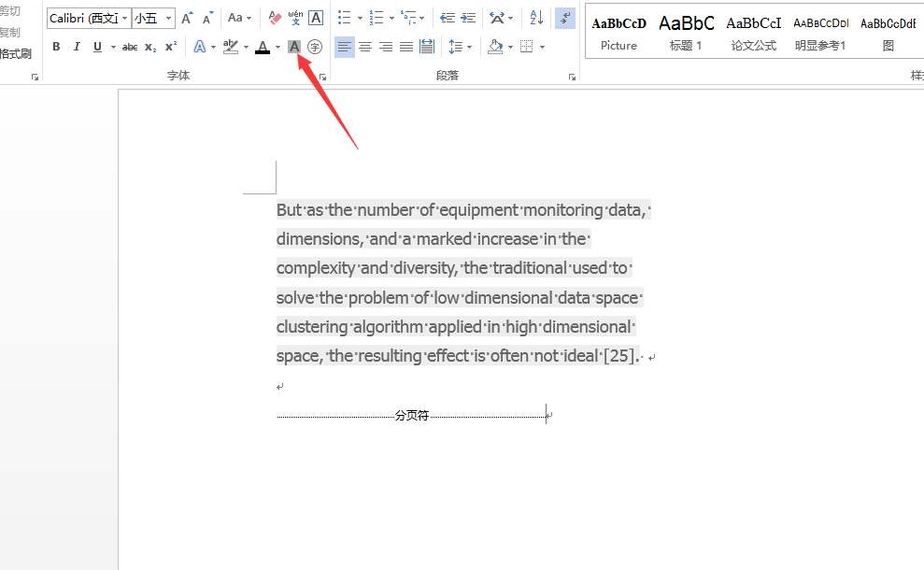Click 格式刷 format painter
The height and width of the screenshot is (570, 924).
click(15, 53)
